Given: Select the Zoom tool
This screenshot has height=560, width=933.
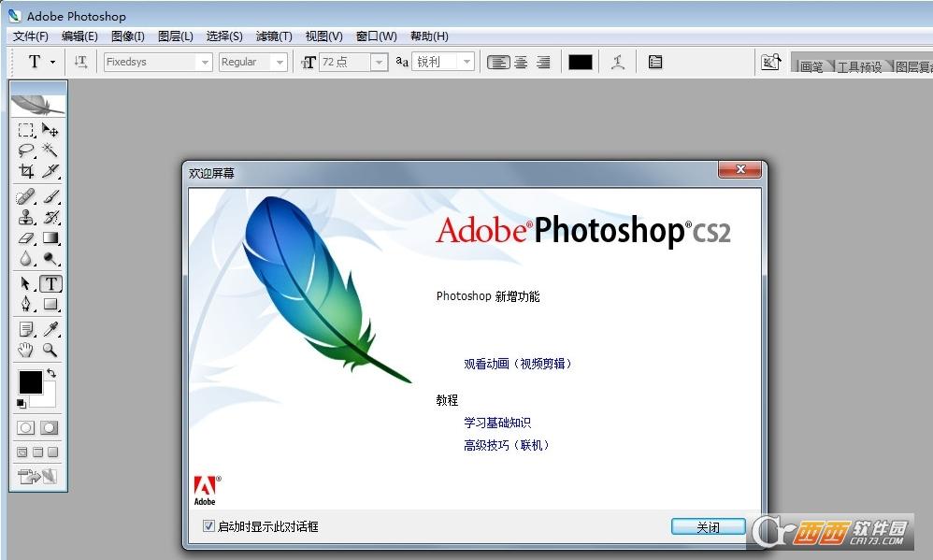Looking at the screenshot, I should point(50,350).
